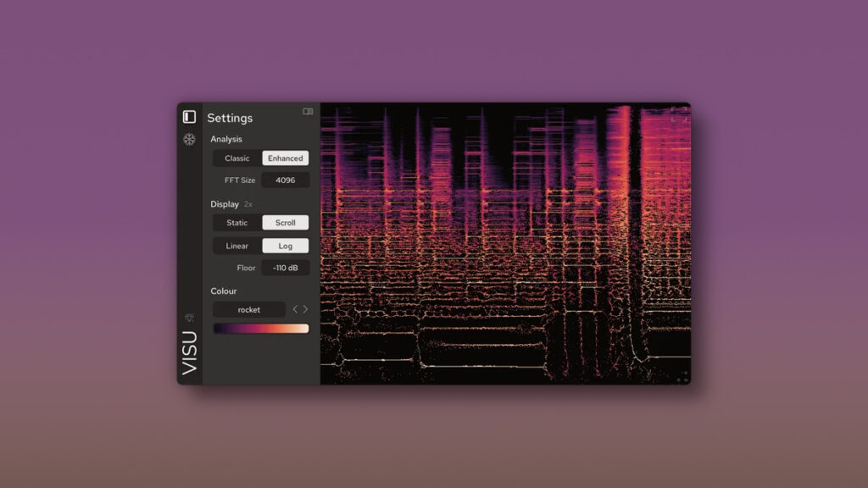
Task: Click the previous colour scheme arrow
Action: coord(295,309)
